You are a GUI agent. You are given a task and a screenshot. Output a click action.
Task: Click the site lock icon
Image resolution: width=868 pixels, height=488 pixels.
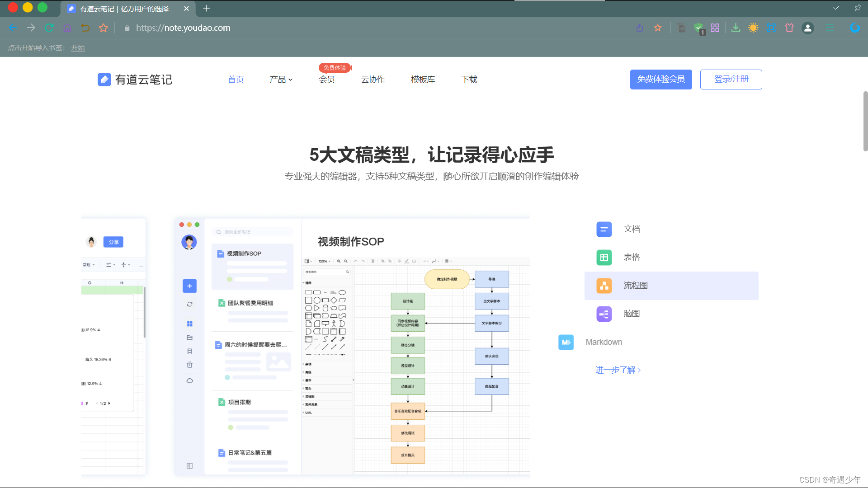[127, 28]
